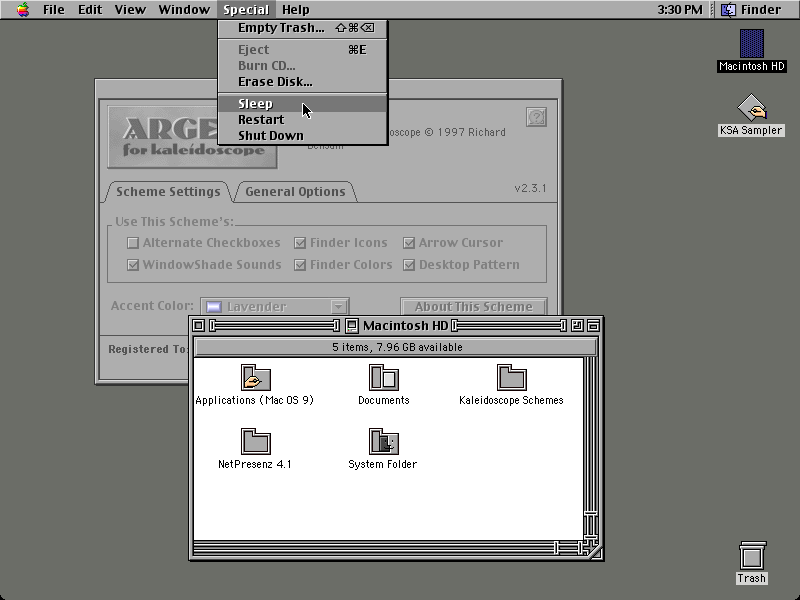Viewport: 800px width, 600px height.
Task: Click the Argent for Kaleidoscope logo
Action: point(192,137)
